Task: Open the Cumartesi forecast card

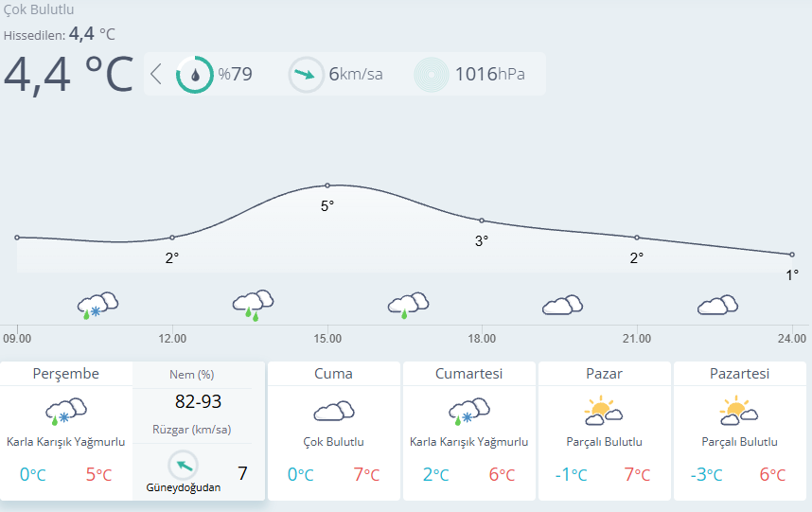Action: [469, 374]
